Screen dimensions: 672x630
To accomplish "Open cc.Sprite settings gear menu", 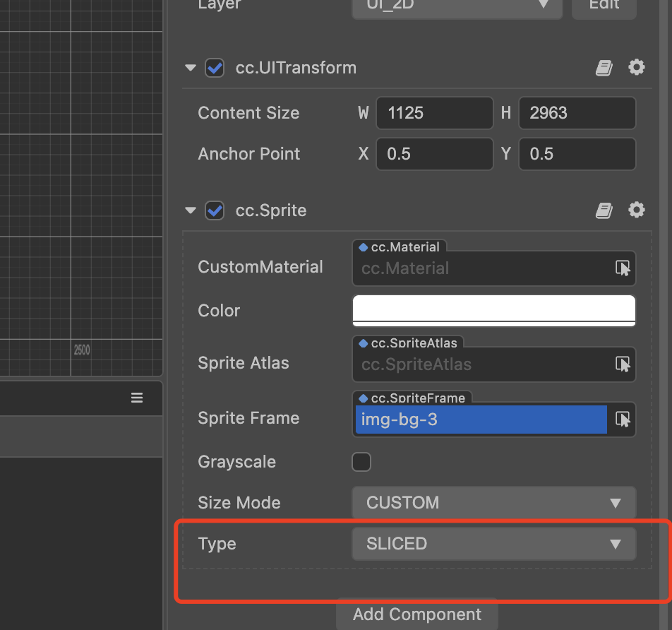I will tap(637, 210).
